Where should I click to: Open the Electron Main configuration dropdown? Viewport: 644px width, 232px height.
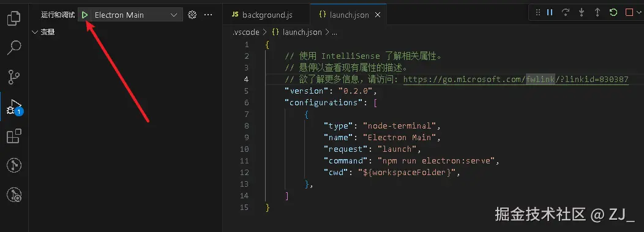pos(136,15)
